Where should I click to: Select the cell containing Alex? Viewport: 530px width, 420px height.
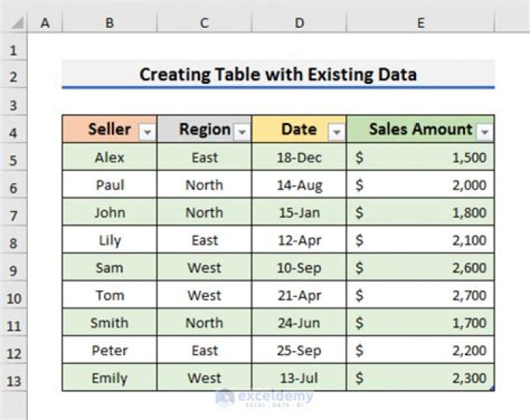110,157
